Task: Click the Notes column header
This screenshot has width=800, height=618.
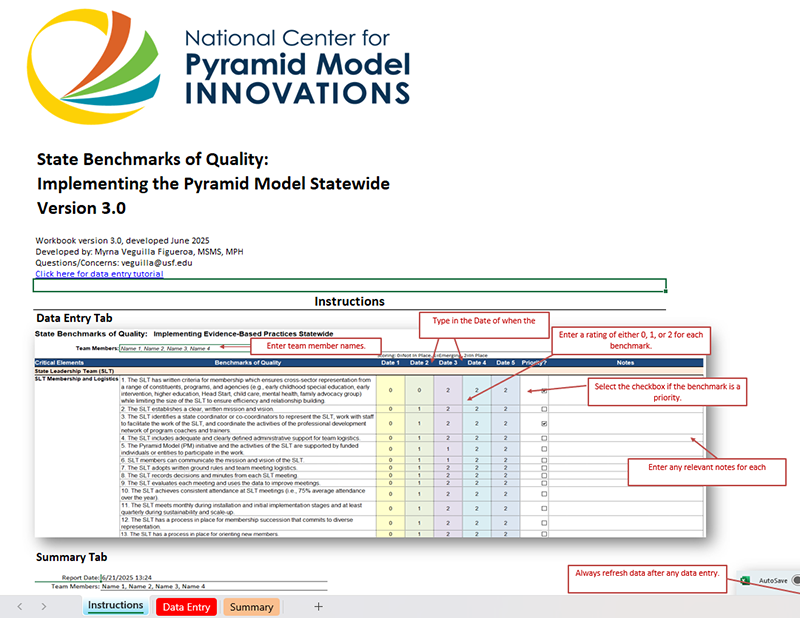Action: [x=626, y=362]
